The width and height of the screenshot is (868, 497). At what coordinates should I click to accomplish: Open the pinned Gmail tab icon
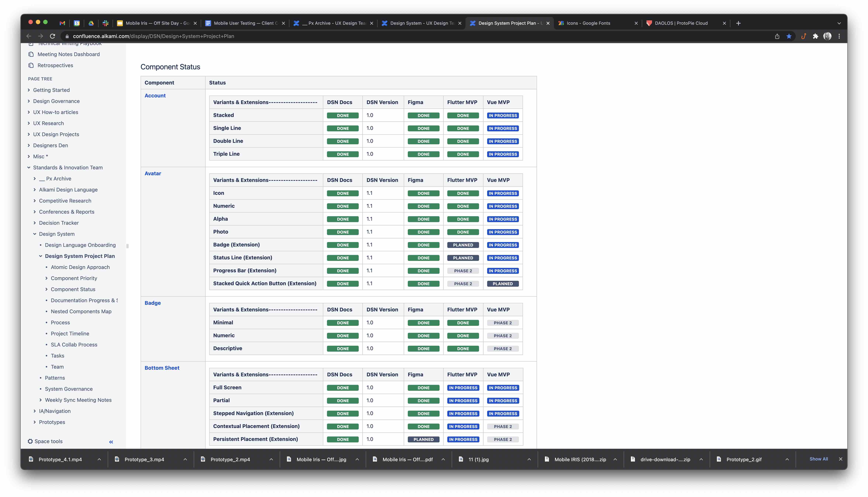pyautogui.click(x=62, y=23)
